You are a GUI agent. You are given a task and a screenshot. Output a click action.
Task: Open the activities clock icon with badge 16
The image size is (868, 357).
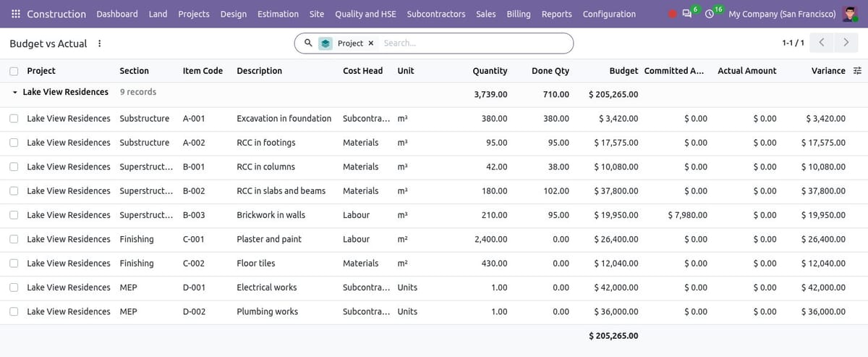tap(710, 14)
